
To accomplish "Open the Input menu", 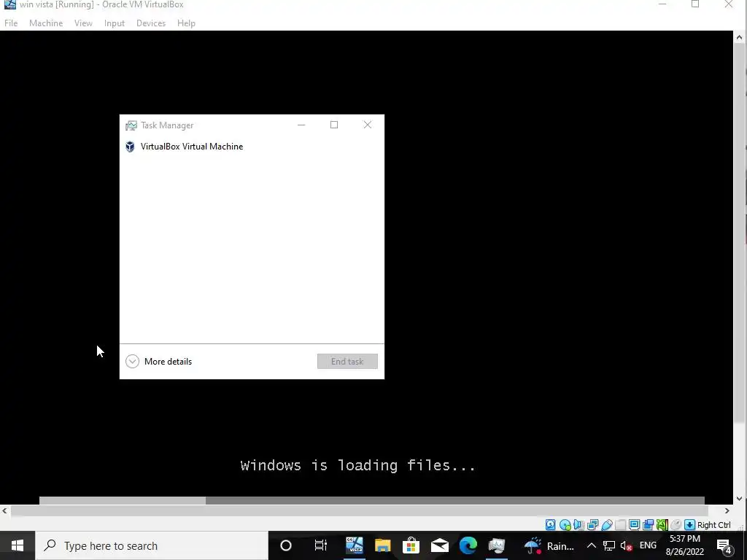I will click(x=115, y=23).
